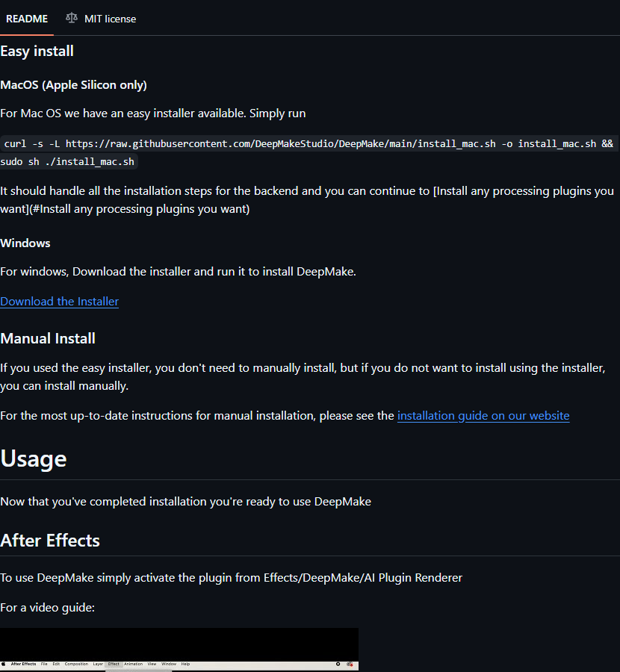Click the 'For a video guide:' text
Image resolution: width=620 pixels, height=672 pixels.
click(47, 608)
